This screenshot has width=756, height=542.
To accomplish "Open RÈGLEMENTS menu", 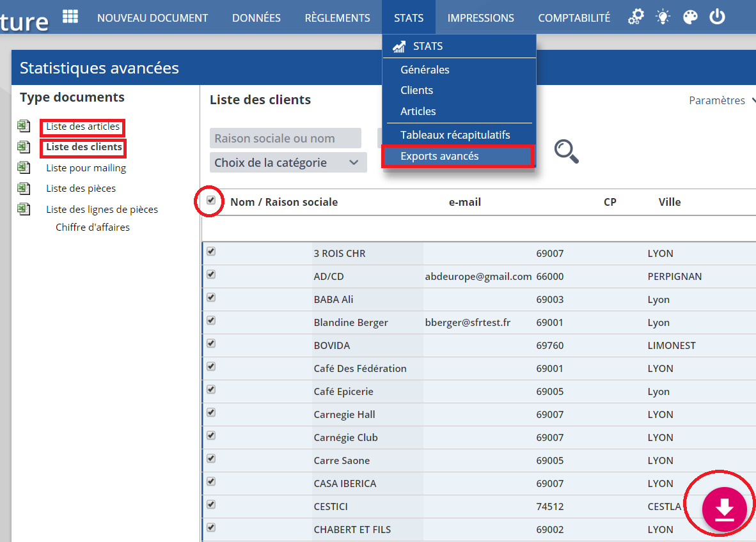I will [x=338, y=18].
